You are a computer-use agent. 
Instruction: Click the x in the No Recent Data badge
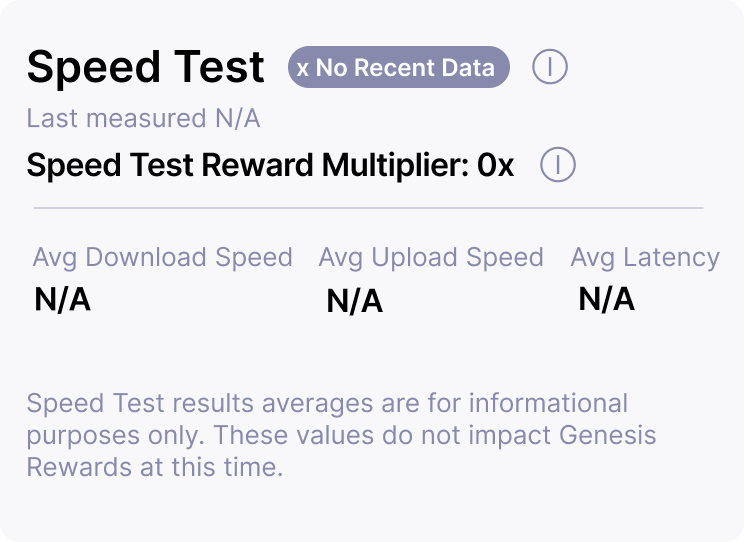click(x=302, y=68)
